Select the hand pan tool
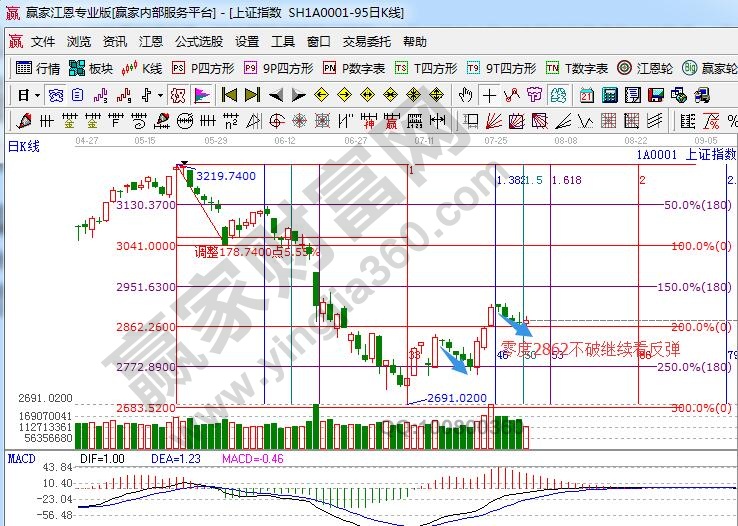The image size is (738, 526). point(465,96)
